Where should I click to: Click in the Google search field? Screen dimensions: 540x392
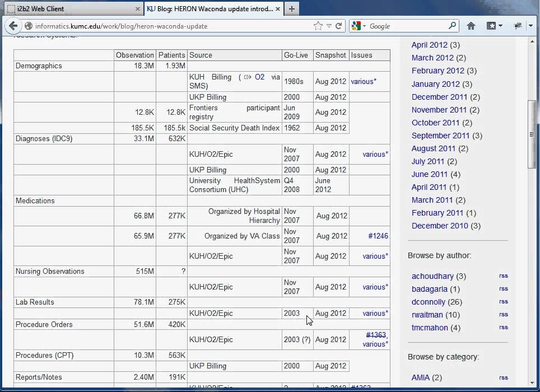(408, 26)
